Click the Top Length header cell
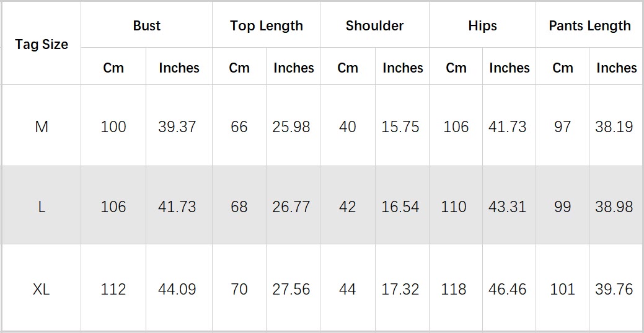Image resolution: width=644 pixels, height=333 pixels. 267,26
